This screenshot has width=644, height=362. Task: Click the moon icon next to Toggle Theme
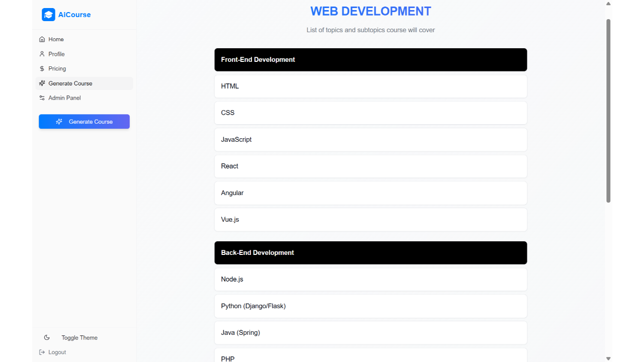pyautogui.click(x=47, y=337)
